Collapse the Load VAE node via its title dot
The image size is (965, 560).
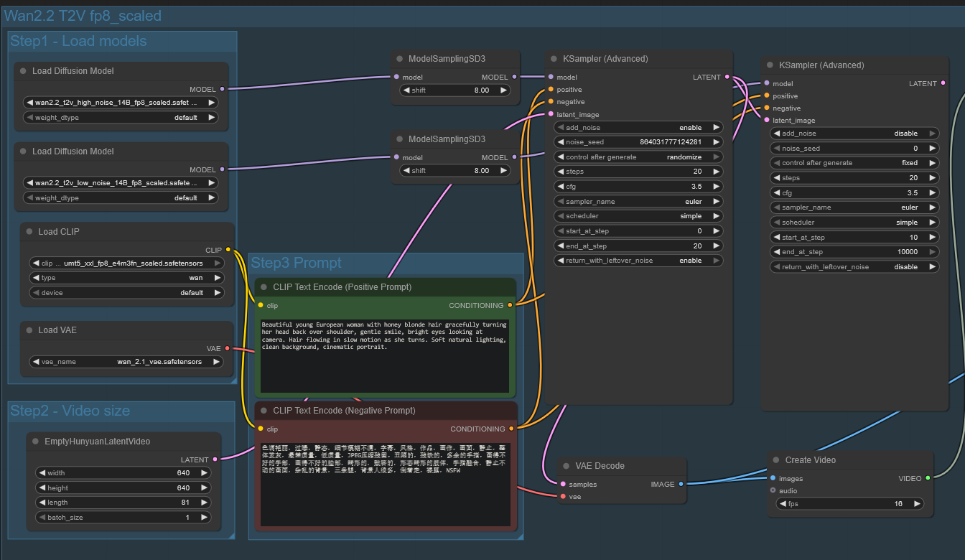click(x=29, y=330)
